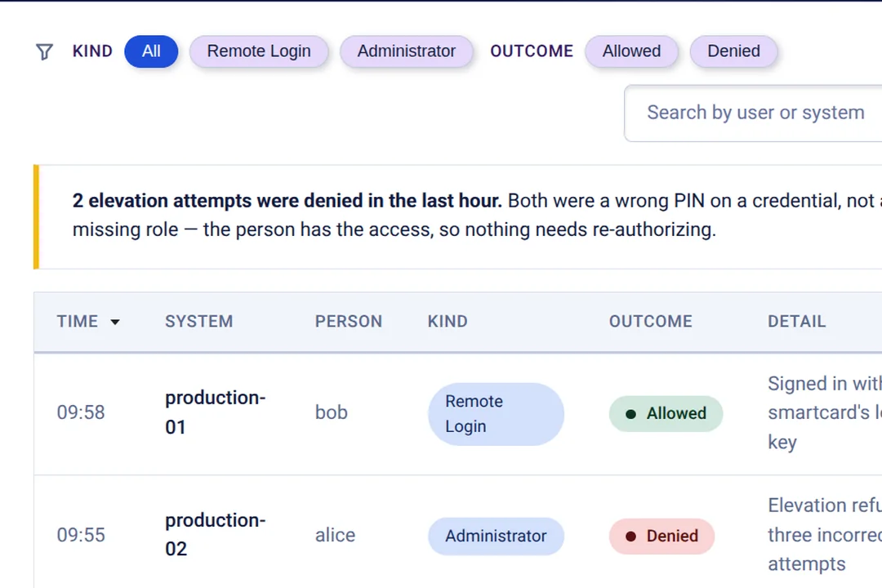Select the 09:58 time cell
882x588 pixels.
click(81, 412)
